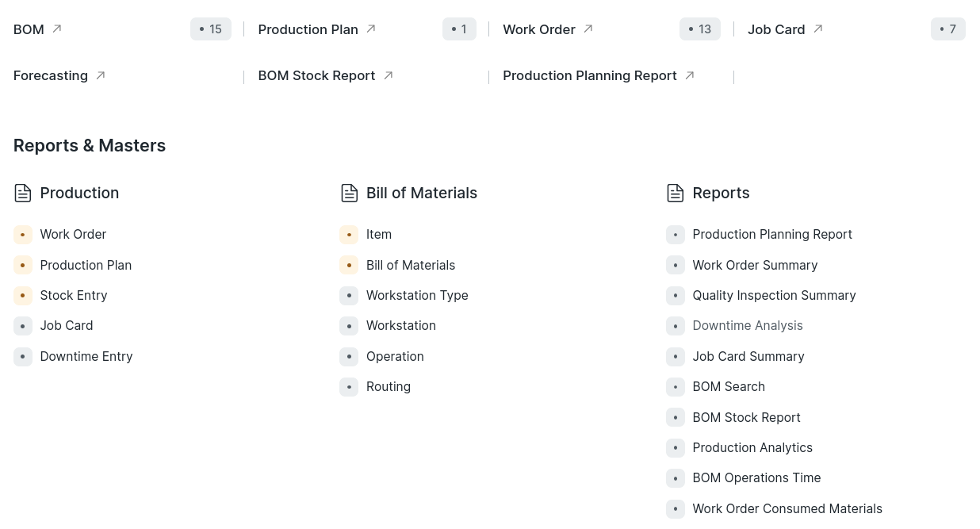Open Job Card Summary report
Screen dimensions: 980x529
[748, 356]
